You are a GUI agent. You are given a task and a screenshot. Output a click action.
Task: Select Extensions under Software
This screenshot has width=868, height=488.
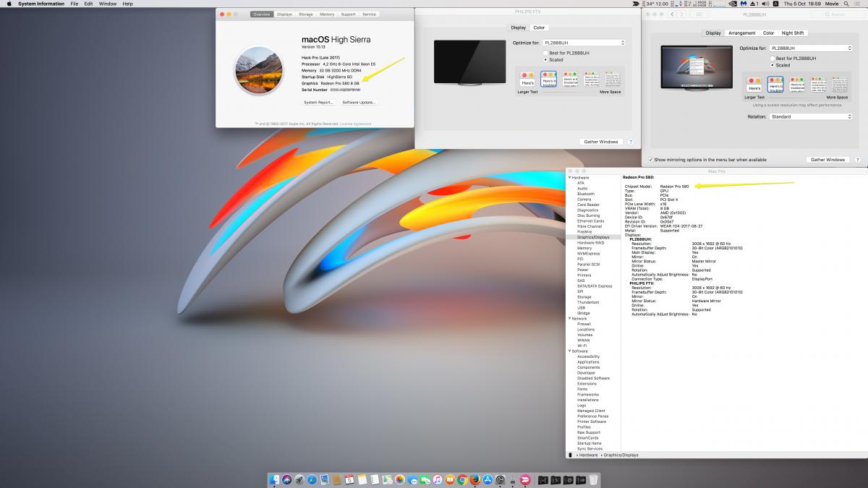(x=587, y=384)
